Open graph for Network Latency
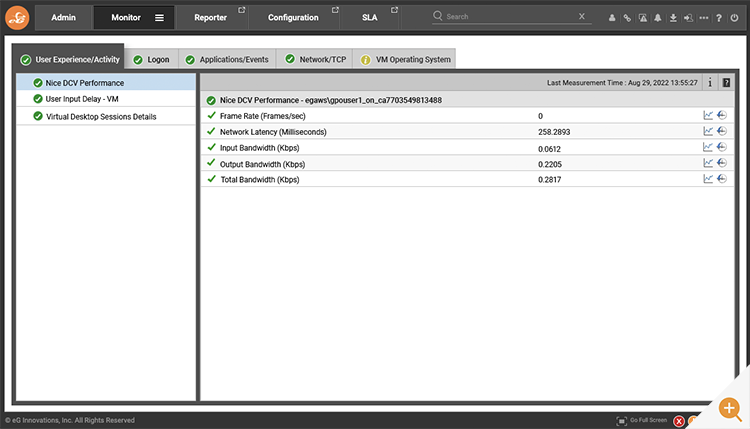Screen dimensions: 750x429 708,131
